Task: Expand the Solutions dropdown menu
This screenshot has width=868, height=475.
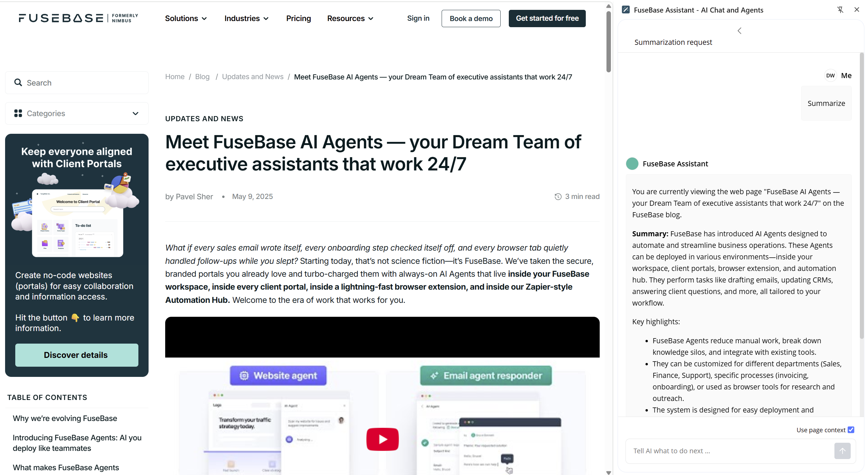Action: click(x=186, y=18)
